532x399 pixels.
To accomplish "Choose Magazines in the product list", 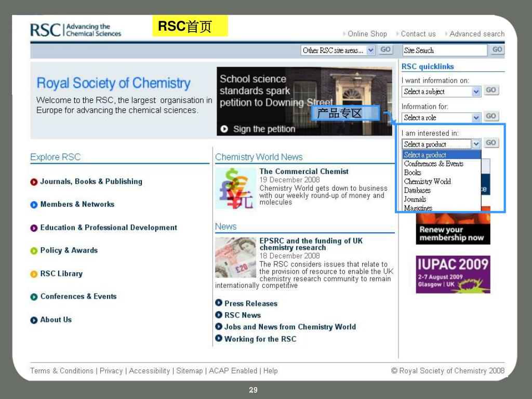I will (442, 208).
